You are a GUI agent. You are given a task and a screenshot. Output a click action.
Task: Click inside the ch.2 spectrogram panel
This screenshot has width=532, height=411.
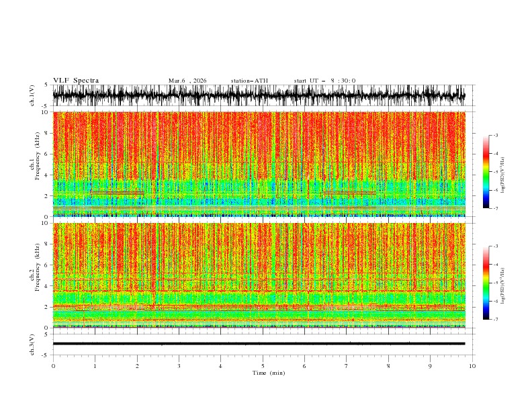tap(259, 275)
